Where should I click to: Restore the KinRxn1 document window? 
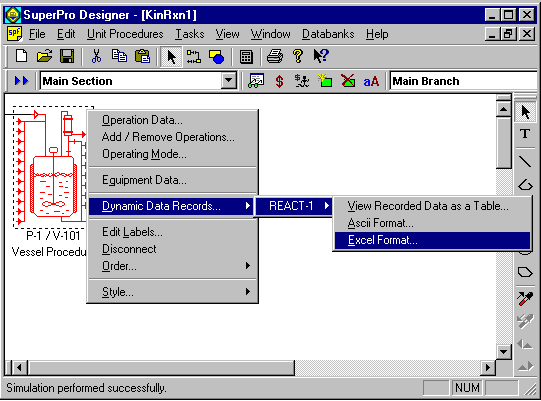pyautogui.click(x=508, y=34)
